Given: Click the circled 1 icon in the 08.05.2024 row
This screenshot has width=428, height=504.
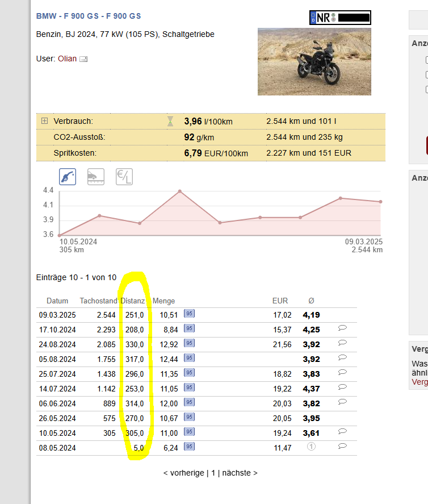Looking at the screenshot, I should [311, 447].
